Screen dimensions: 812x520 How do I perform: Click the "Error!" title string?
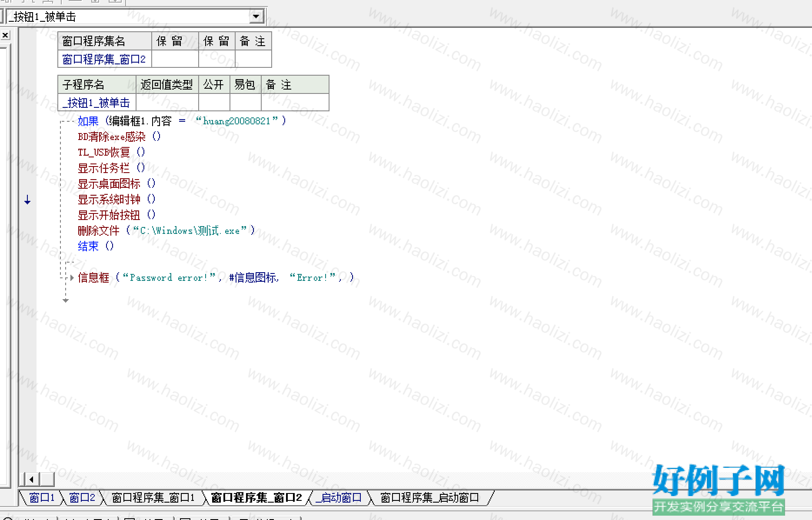(x=313, y=277)
